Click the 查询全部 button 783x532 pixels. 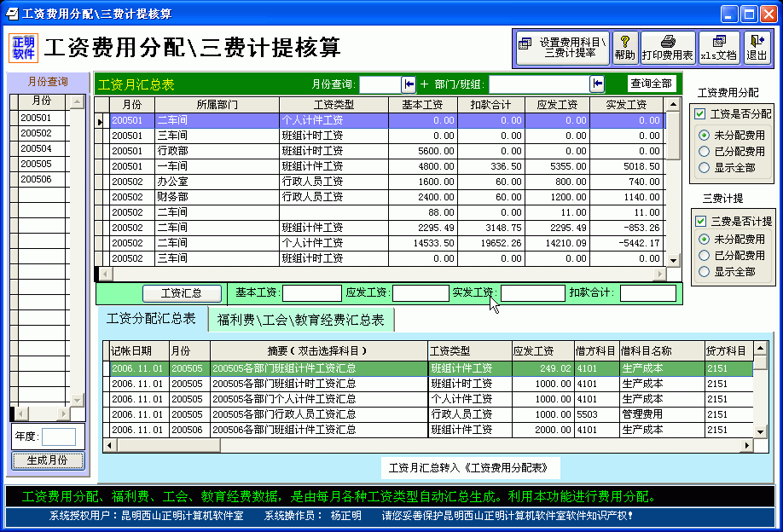coord(652,84)
